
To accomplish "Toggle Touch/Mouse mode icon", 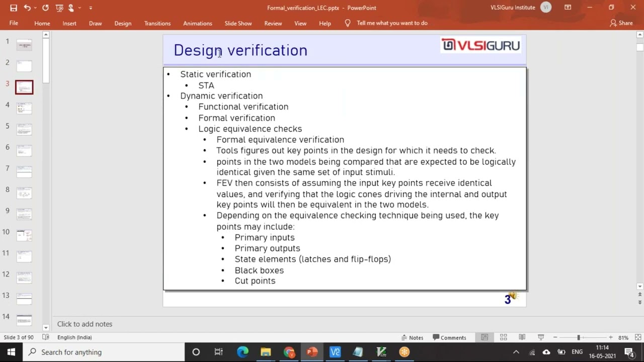I will coord(71,8).
